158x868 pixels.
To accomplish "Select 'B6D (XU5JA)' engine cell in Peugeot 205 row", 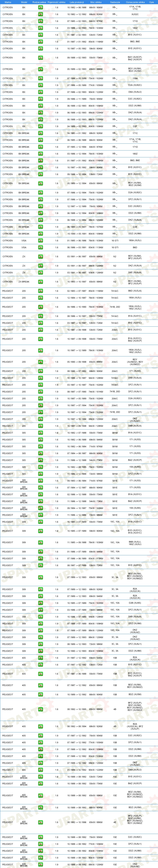I will click(135, 291).
